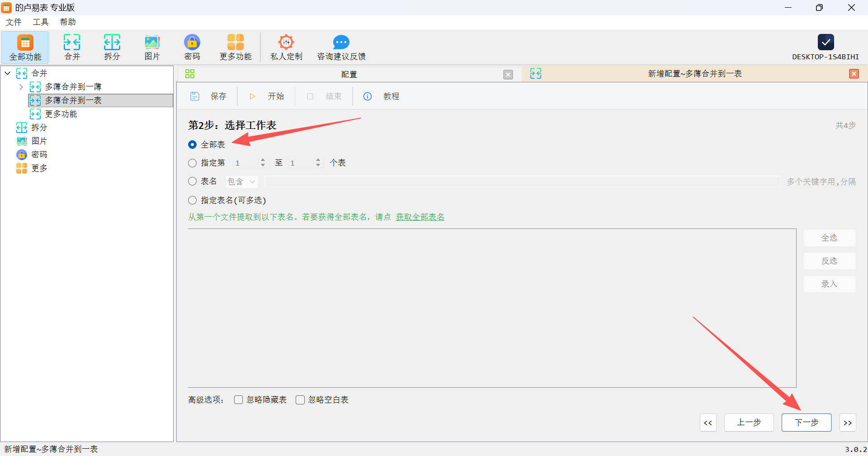Click the 多薄合并到一薄 tree item
The width and height of the screenshot is (868, 456).
pos(73,87)
